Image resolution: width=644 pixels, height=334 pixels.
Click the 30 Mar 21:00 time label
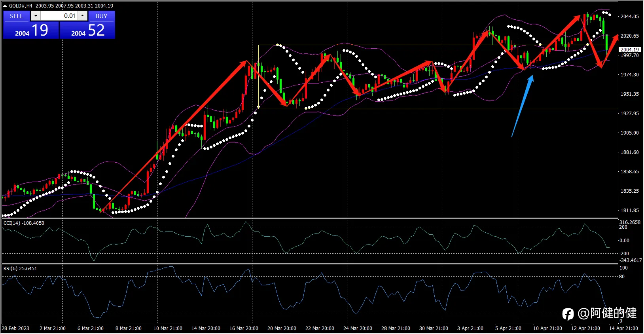[434, 328]
